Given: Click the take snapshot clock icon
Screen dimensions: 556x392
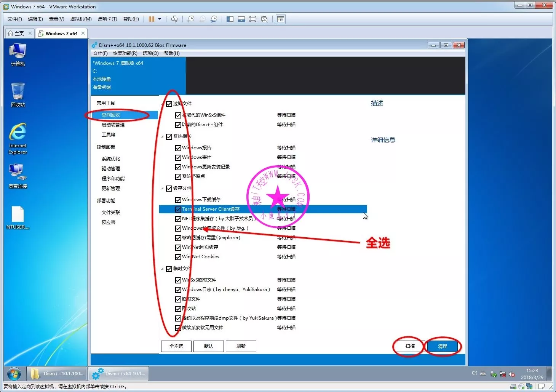Looking at the screenshot, I should 191,19.
